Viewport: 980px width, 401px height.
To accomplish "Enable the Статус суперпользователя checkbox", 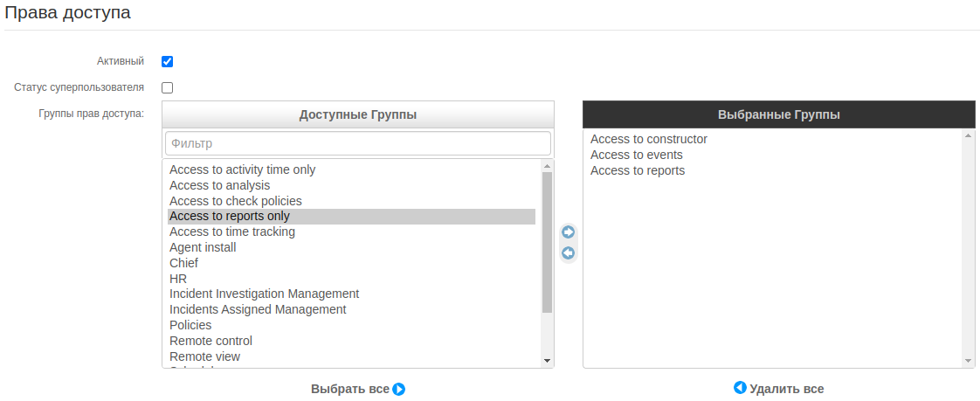I will [x=168, y=87].
